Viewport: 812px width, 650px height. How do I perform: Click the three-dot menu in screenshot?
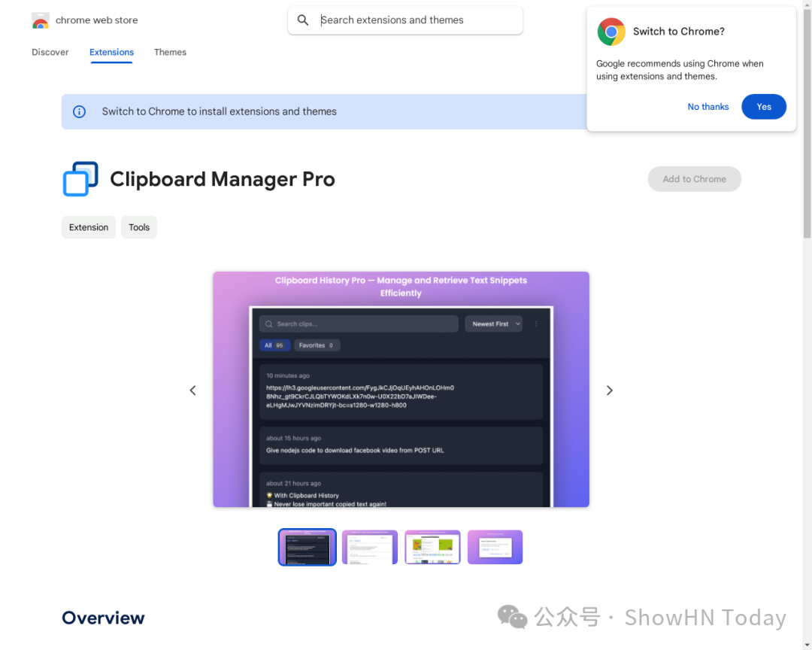[537, 324]
